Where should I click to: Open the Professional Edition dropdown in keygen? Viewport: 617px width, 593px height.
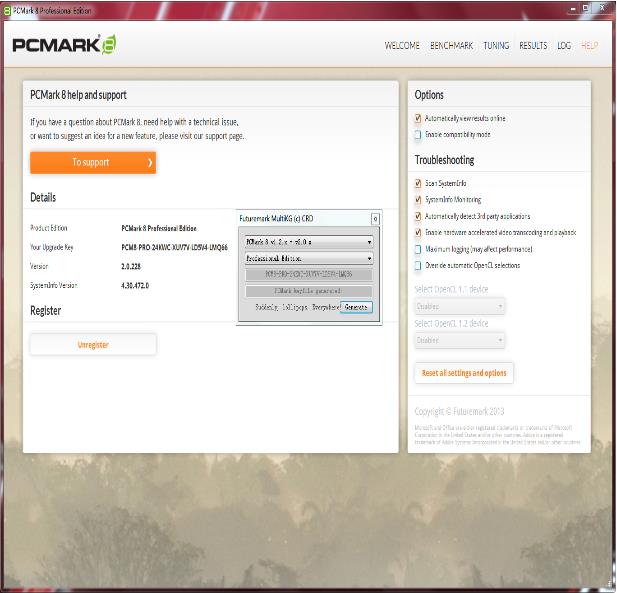click(x=309, y=258)
